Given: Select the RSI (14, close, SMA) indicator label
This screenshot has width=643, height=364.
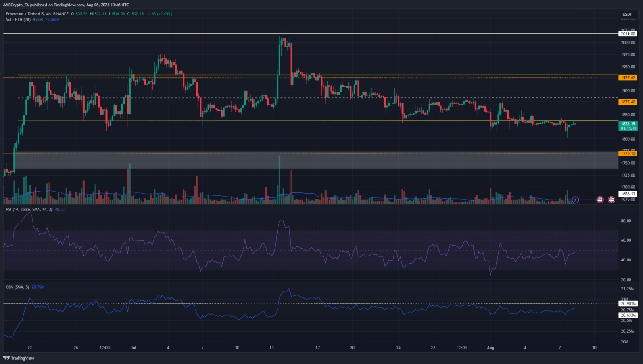Looking at the screenshot, I should coord(29,209).
